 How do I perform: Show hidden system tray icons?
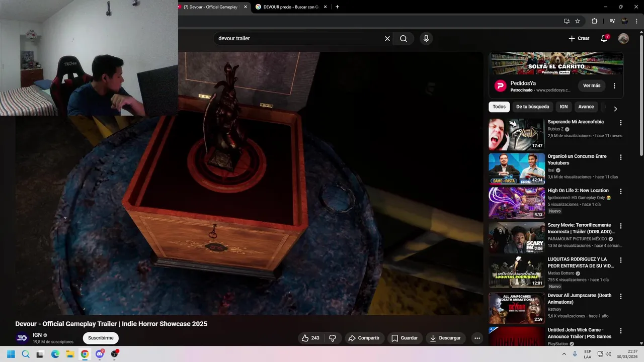[x=563, y=354]
